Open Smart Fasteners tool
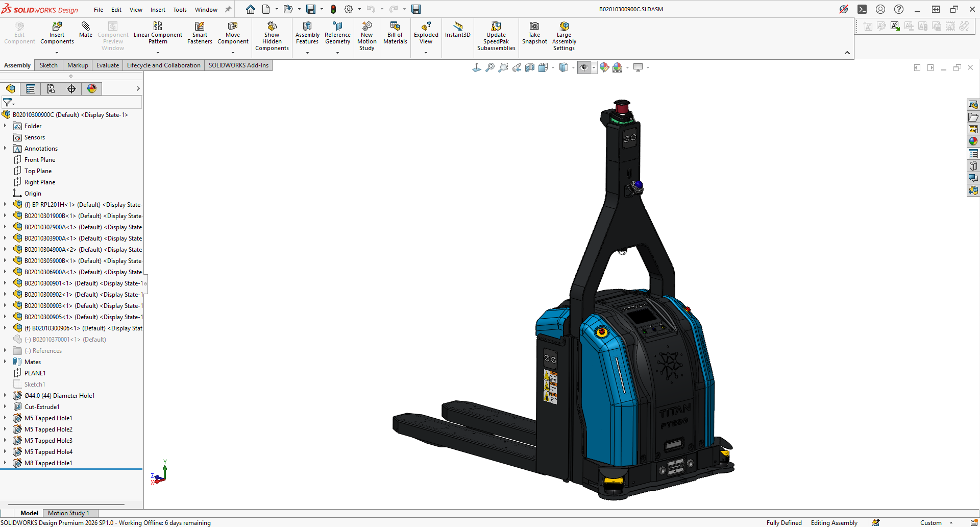The width and height of the screenshot is (980, 527). [x=200, y=27]
